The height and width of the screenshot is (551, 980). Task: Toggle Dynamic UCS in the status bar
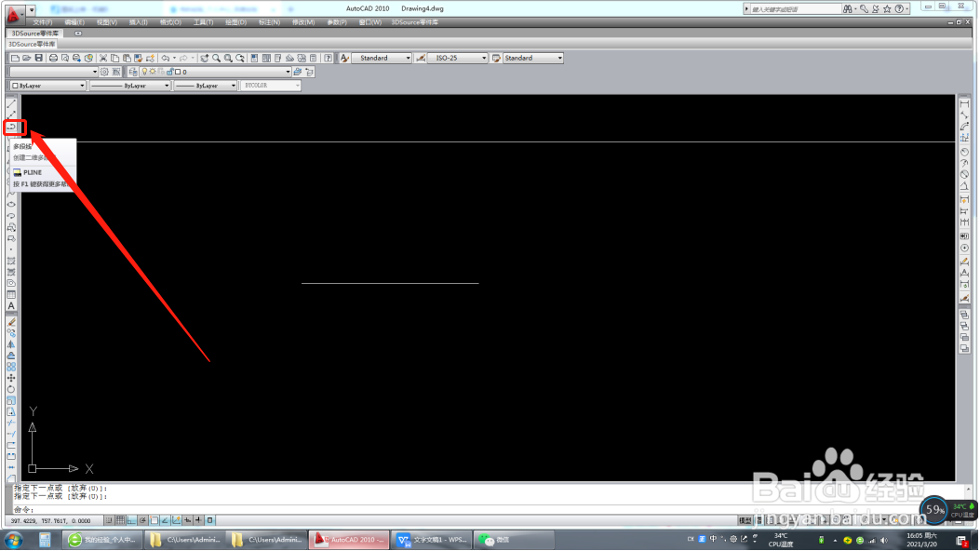pos(176,520)
